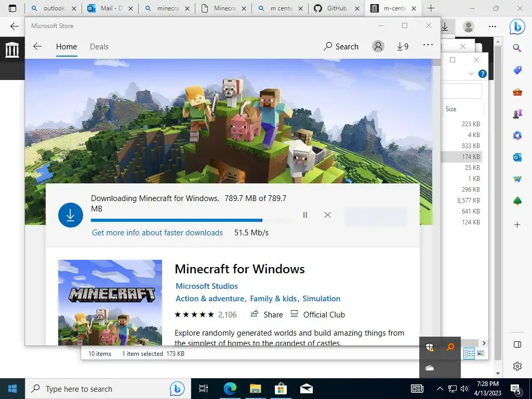Open the Minecra file browser tab
This screenshot has width=532, height=399.
pyautogui.click(x=223, y=8)
